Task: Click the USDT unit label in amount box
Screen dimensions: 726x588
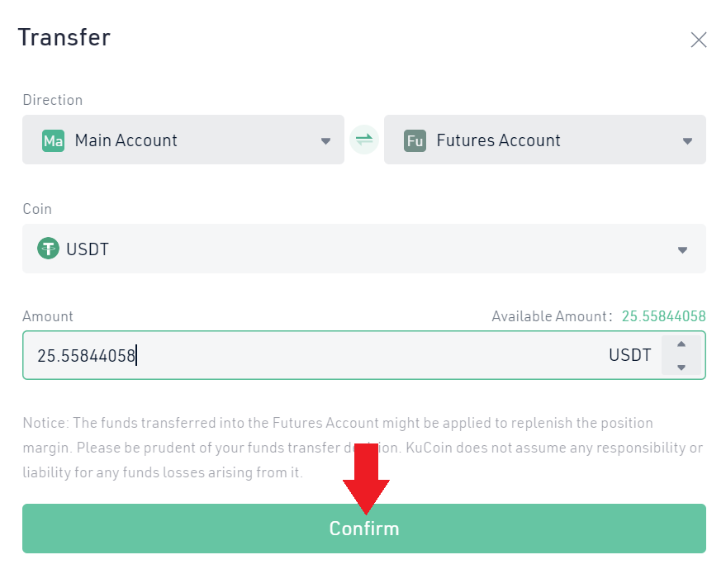Action: 630,356
